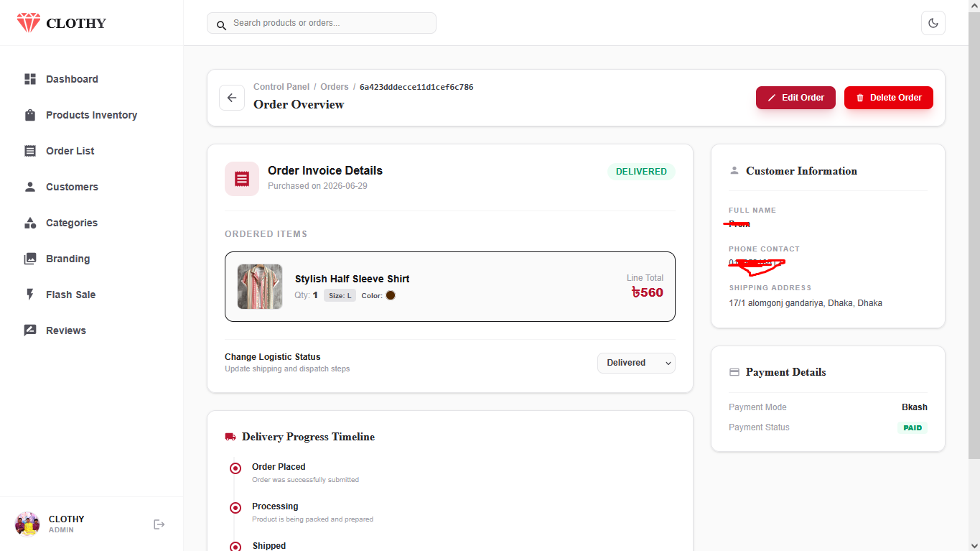Click the Reviews comment icon

30,330
